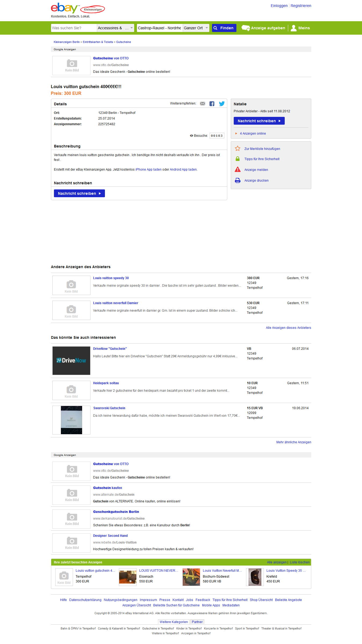Open Louis Vuitton Neverfull M... Bochum thumbnail
This screenshot has width=362, height=644.
tap(191, 577)
